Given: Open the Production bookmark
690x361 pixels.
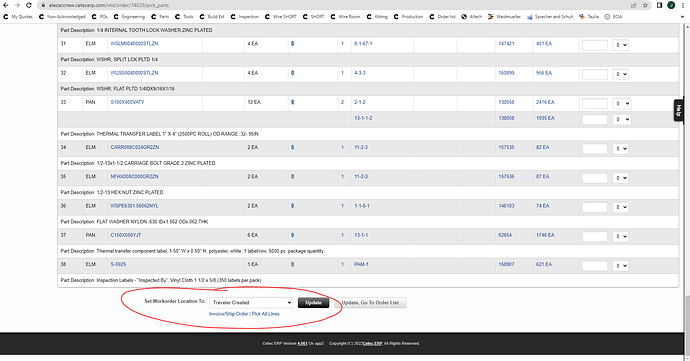Looking at the screenshot, I should click(x=408, y=17).
